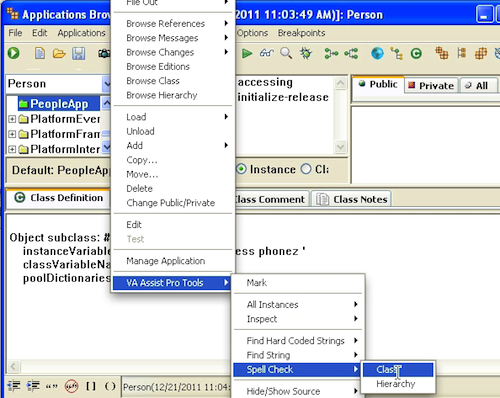Select the Instance radio button
Image resolution: width=500 pixels, height=398 pixels.
[x=241, y=169]
